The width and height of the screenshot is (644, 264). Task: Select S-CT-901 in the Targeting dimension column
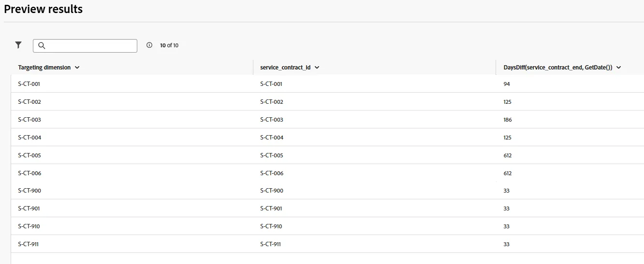pyautogui.click(x=29, y=208)
